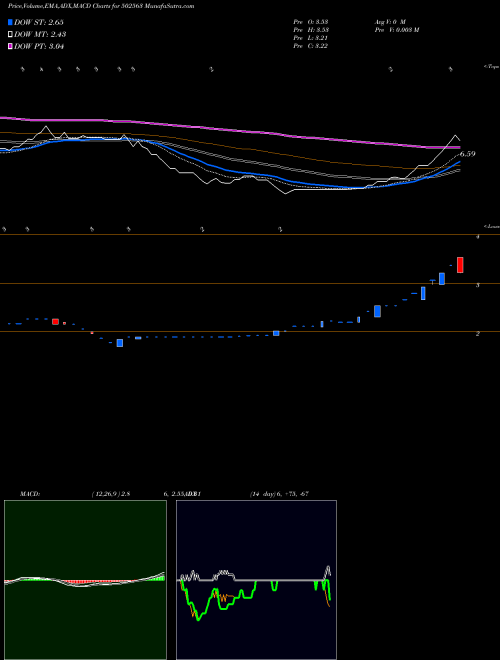This screenshot has height=660, width=500.
Task: Click the 'Pre H: 3.53' high value
Action: coord(311,30)
